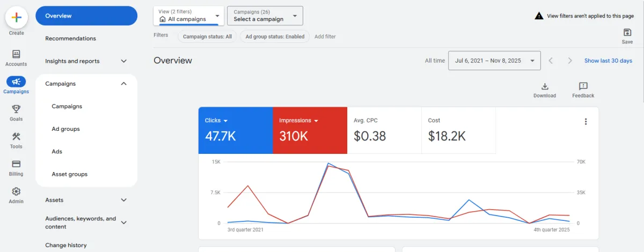Viewport: 644px width, 252px height.
Task: Open the Tools wrench icon
Action: tap(16, 136)
